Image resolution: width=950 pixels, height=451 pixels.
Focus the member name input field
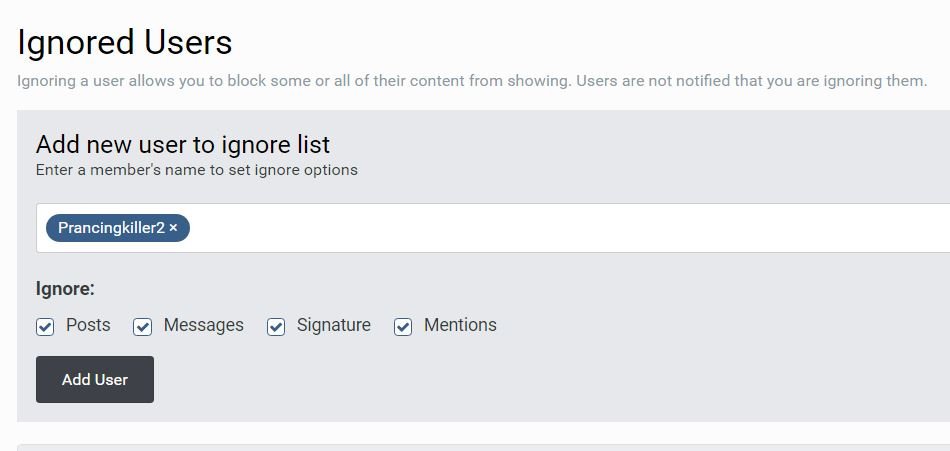(x=560, y=228)
